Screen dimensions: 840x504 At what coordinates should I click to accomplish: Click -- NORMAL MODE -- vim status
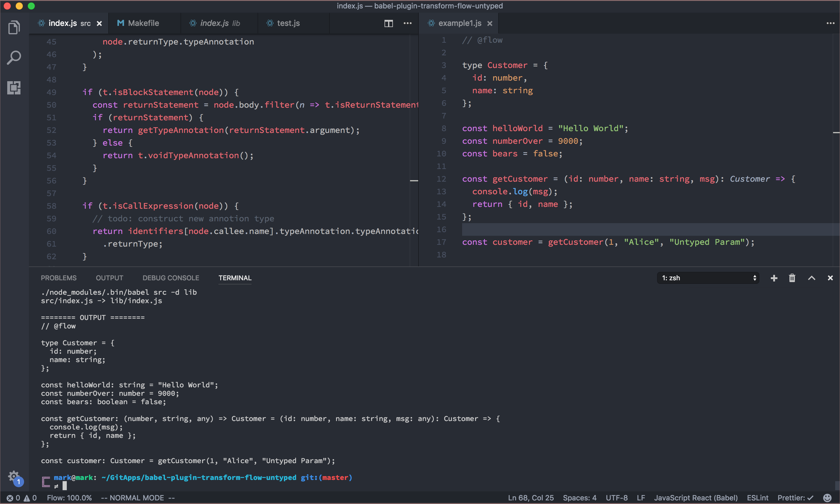(138, 498)
